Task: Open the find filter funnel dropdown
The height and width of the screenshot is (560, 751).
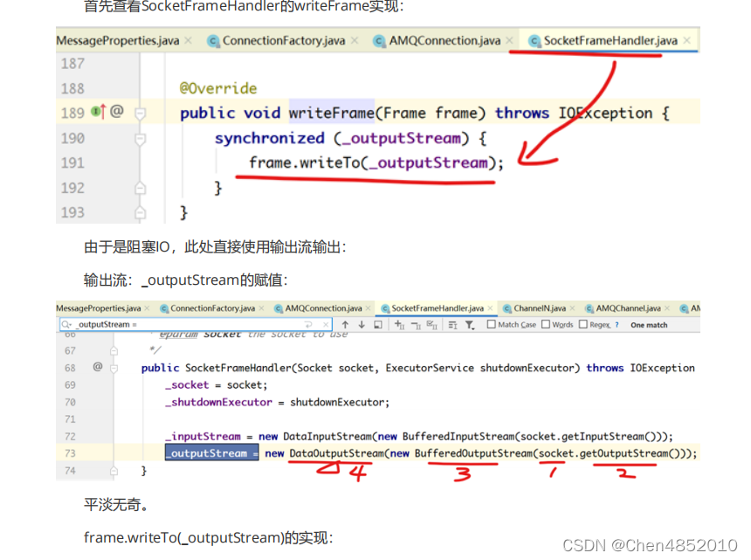Action: pos(470,325)
